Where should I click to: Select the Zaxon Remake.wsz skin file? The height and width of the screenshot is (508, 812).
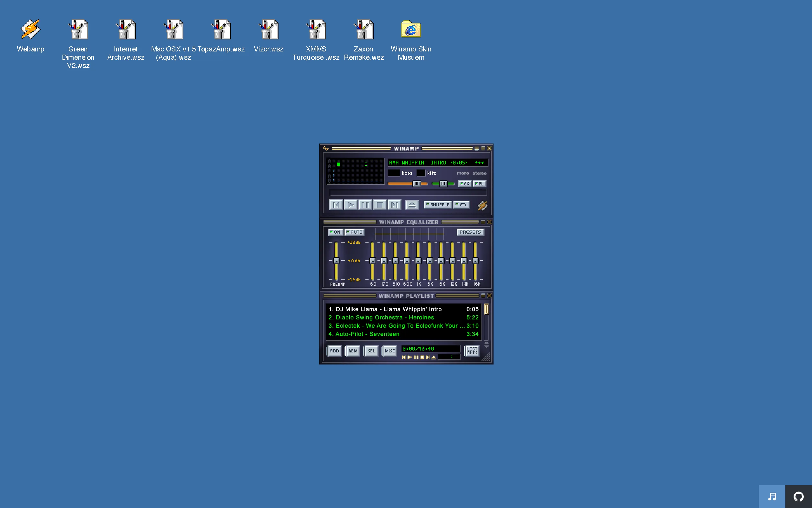[364, 40]
